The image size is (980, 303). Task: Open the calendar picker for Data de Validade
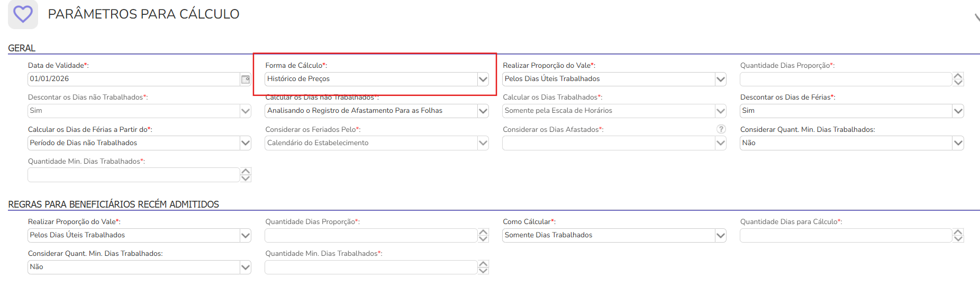pyautogui.click(x=246, y=79)
